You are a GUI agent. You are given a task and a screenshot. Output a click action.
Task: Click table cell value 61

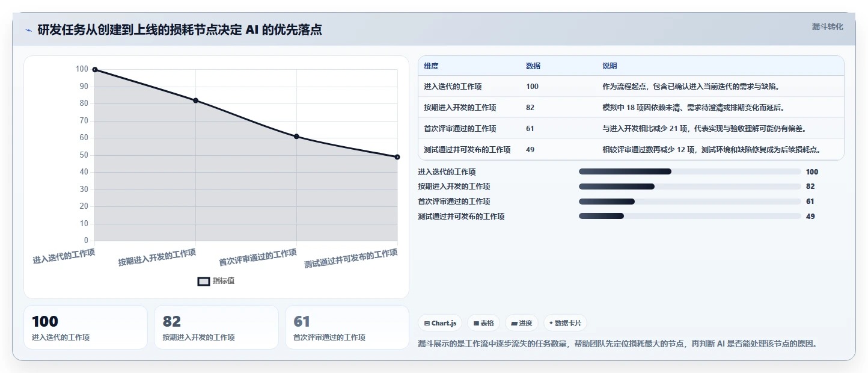530,129
